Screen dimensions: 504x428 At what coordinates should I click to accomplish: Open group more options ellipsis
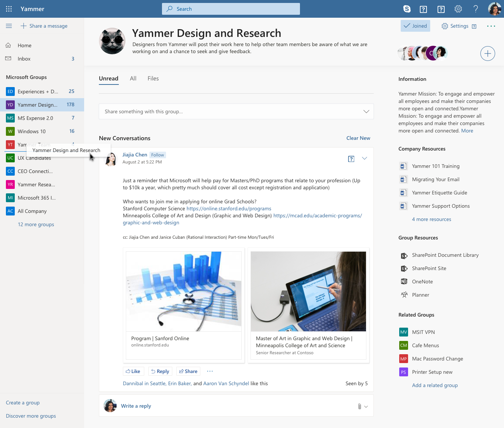[x=491, y=26]
